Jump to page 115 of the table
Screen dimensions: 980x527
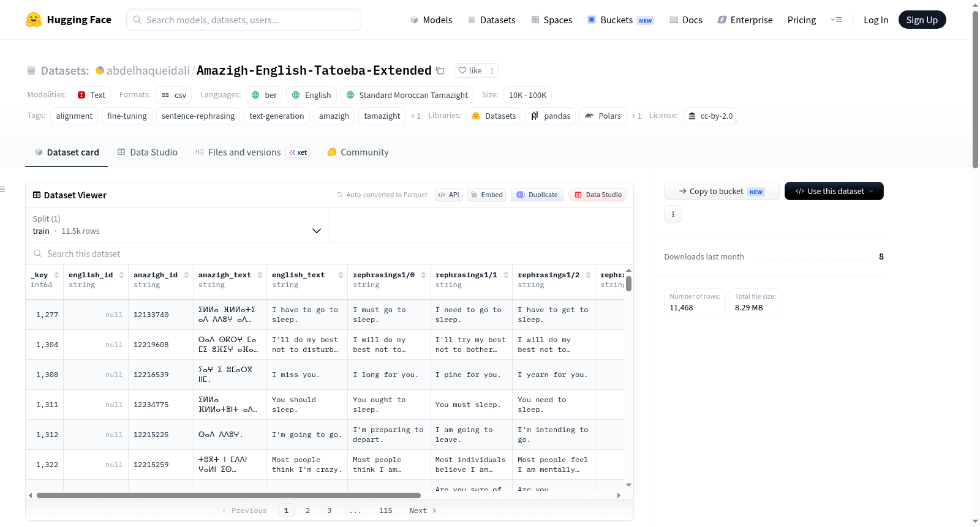click(x=386, y=510)
